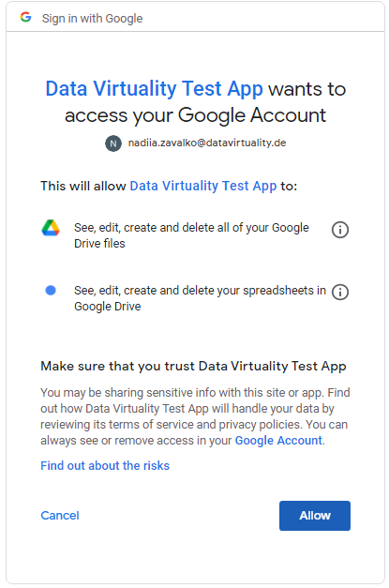Click 'access your Google Account' title text
This screenshot has width=389, height=588.
[195, 115]
